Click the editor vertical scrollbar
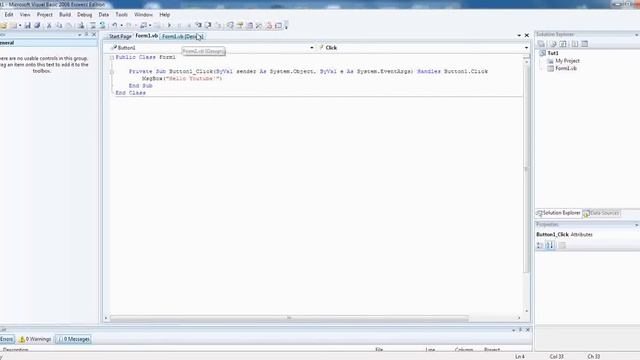The image size is (640, 360). click(x=526, y=169)
